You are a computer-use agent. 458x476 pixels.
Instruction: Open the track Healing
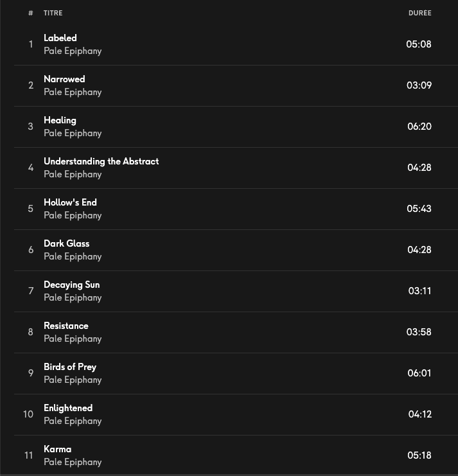point(60,120)
